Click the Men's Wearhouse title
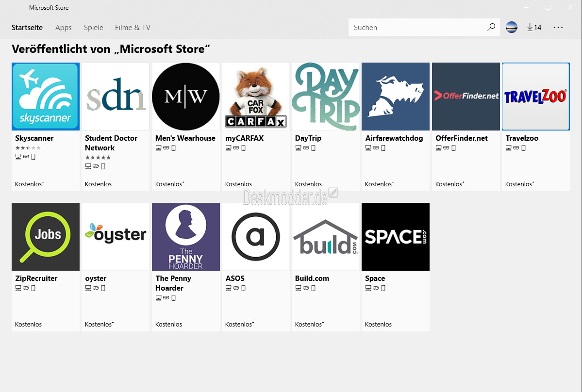582x392 pixels. pos(185,138)
